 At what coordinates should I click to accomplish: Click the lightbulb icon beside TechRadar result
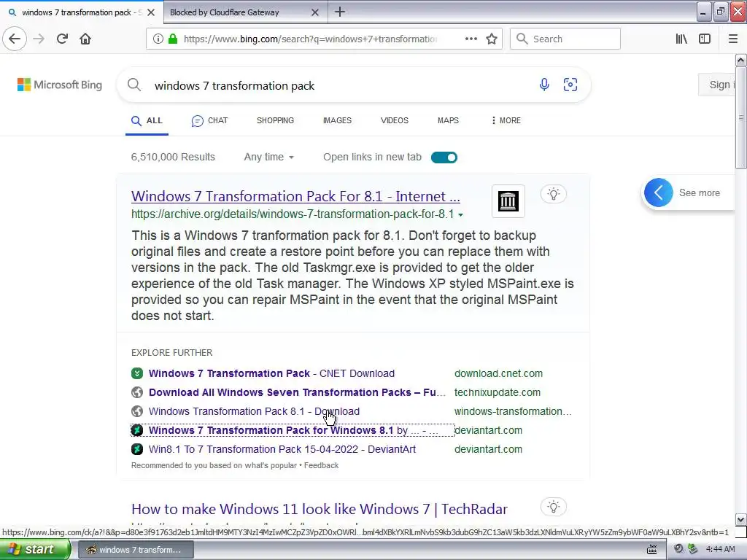(x=553, y=507)
